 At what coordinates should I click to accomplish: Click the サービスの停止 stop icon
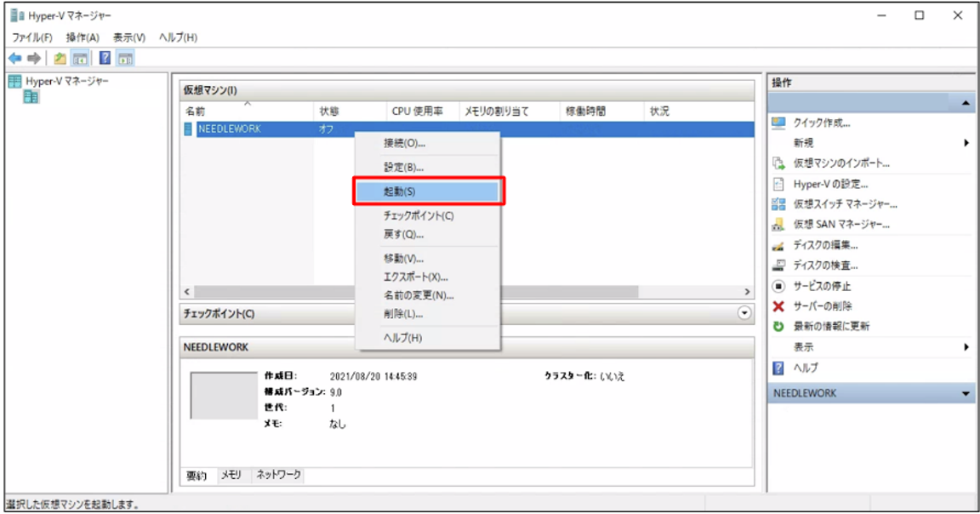[778, 287]
